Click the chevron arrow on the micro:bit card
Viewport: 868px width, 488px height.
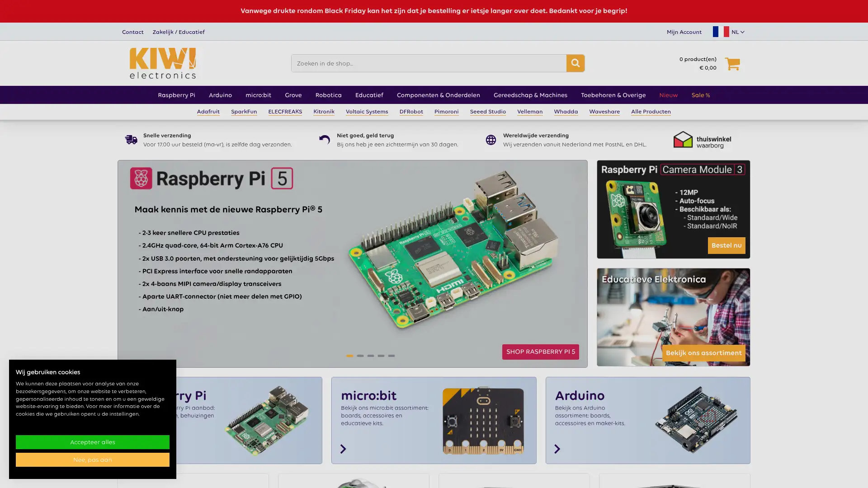[x=343, y=449]
